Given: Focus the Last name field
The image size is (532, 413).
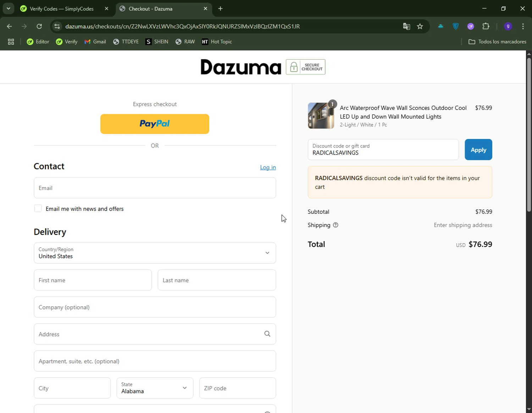Looking at the screenshot, I should (217, 280).
